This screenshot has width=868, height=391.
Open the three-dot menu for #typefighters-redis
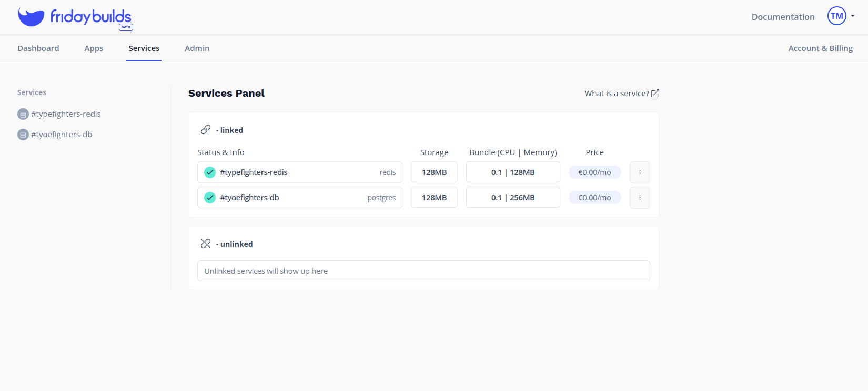640,172
